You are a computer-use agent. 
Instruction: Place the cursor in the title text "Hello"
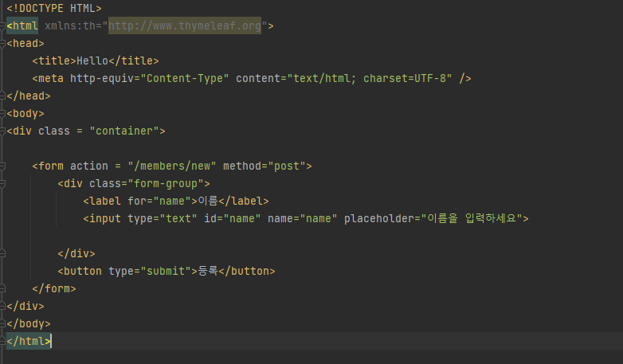(92, 61)
